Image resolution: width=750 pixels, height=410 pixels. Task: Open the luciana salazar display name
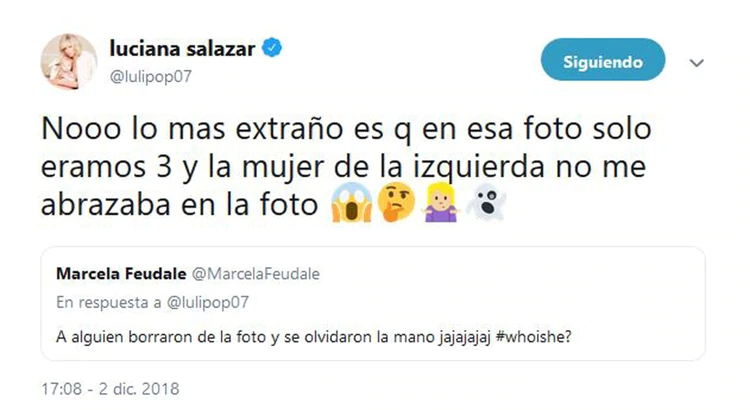tap(182, 48)
